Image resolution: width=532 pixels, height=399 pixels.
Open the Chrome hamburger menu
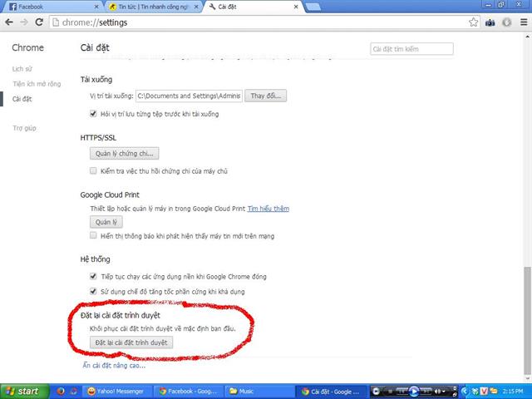point(524,22)
